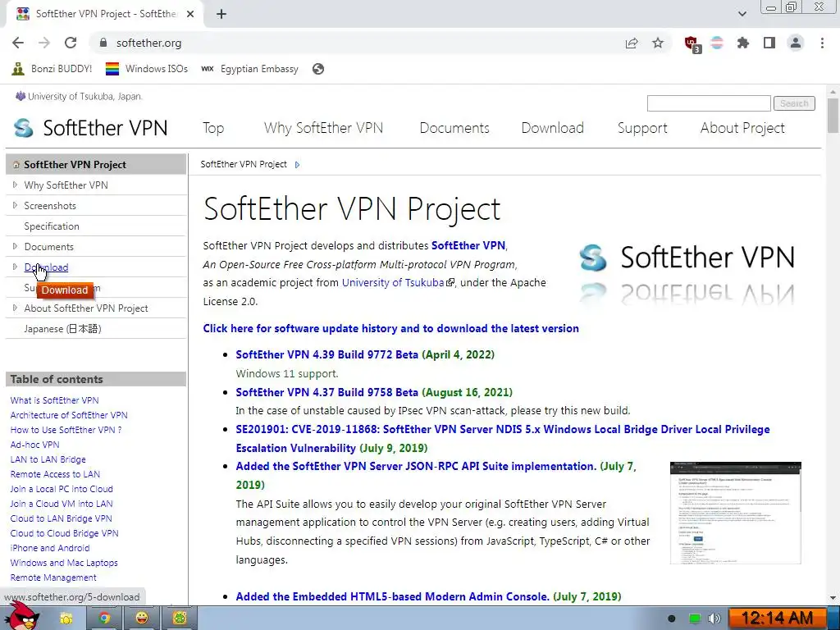Toggle the browser side panel icon
Screen dimensions: 840x630
(769, 43)
